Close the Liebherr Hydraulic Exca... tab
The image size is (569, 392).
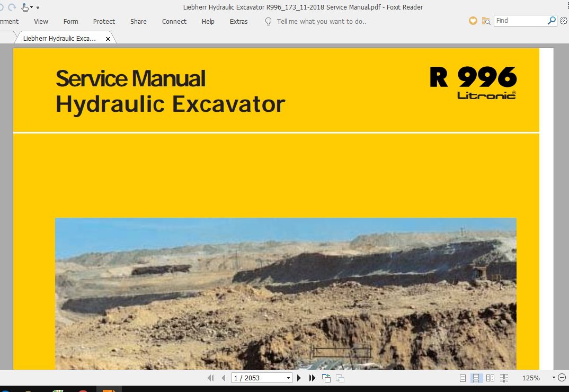point(108,39)
